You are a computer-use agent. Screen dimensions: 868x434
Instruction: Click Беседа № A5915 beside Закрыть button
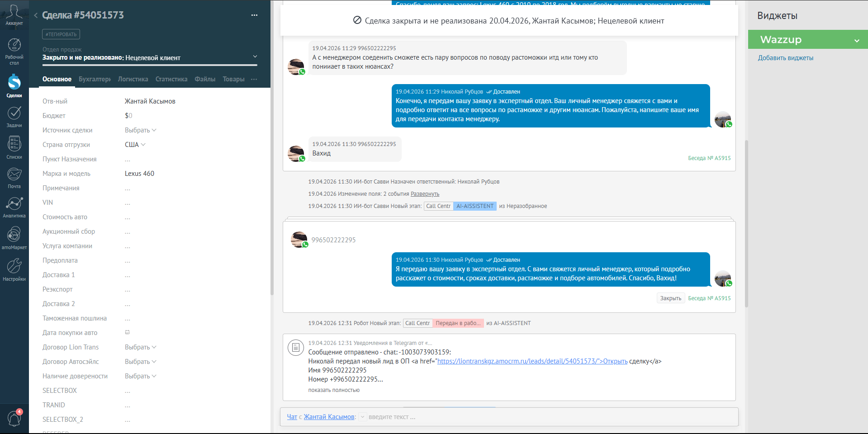(x=709, y=298)
